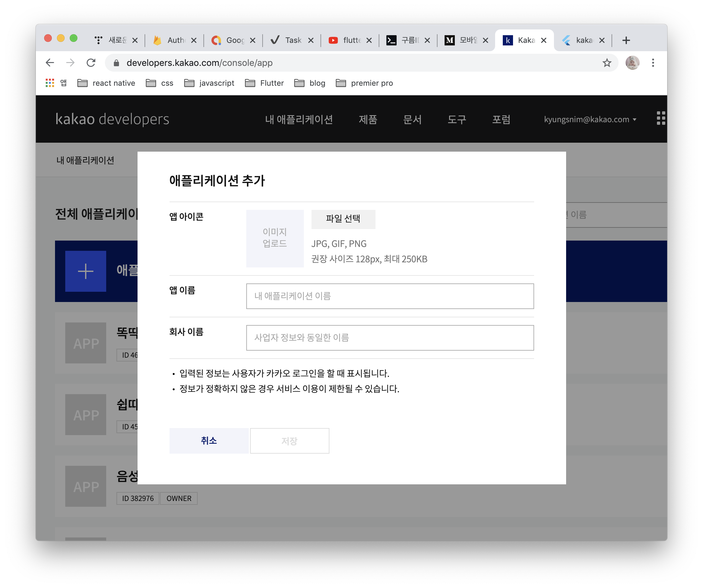Focus the 회사 이름 input field
The image size is (703, 588).
coord(390,338)
